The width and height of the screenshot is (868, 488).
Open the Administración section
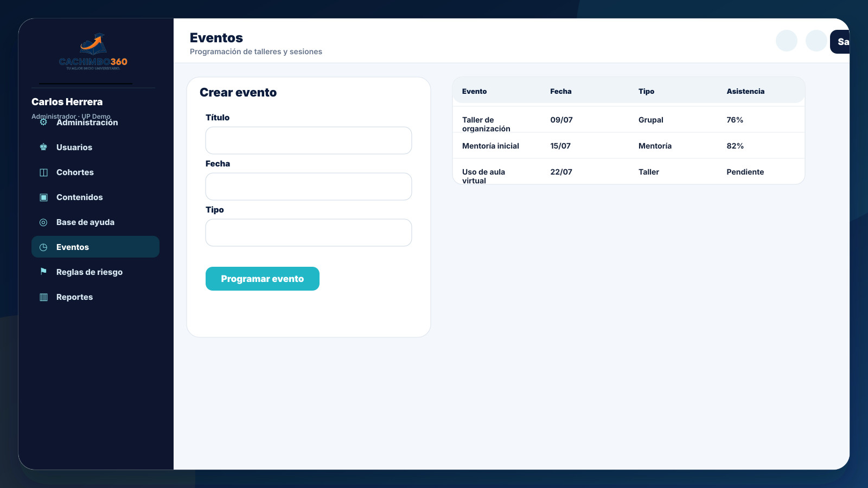(x=95, y=123)
